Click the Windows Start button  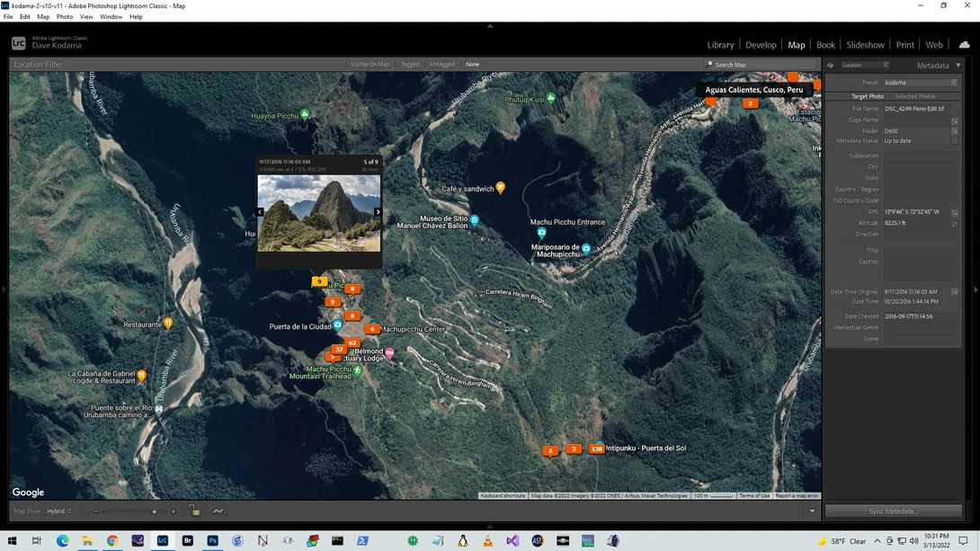click(x=12, y=540)
